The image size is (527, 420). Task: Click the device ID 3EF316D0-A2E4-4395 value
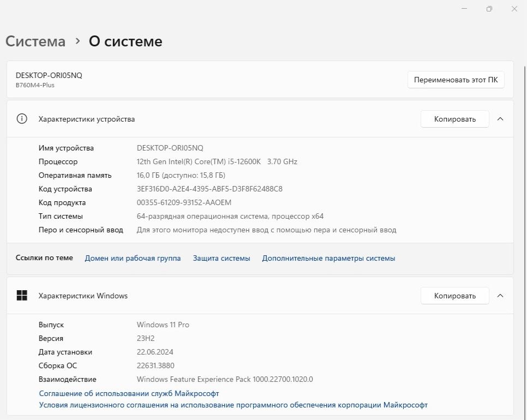209,189
